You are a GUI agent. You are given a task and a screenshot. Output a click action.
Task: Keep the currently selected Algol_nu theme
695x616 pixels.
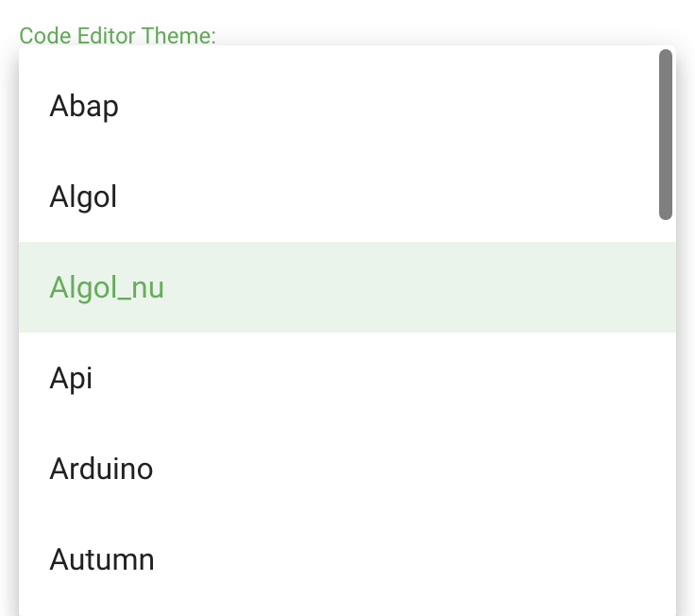(x=347, y=287)
